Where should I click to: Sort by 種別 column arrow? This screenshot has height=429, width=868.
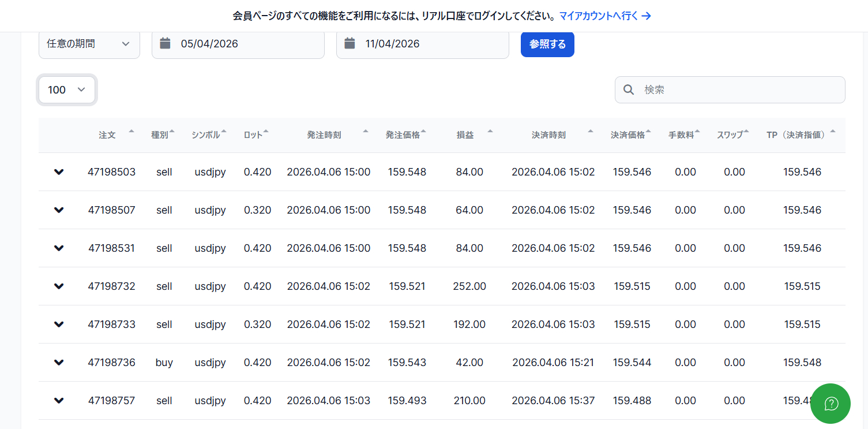click(x=172, y=132)
